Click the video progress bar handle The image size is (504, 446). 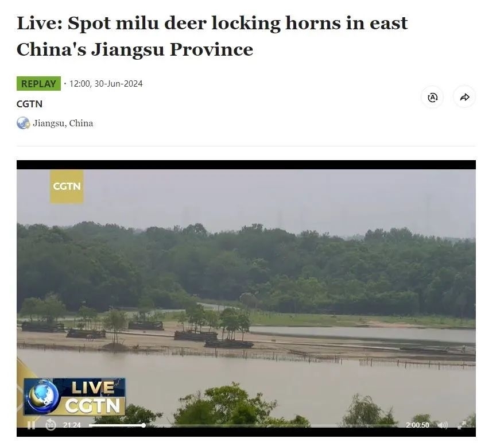tap(144, 425)
